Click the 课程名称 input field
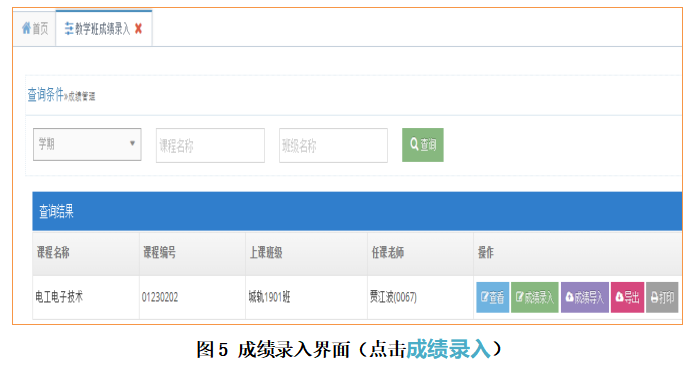Screen dimensions: 694x366 pyautogui.click(x=210, y=145)
